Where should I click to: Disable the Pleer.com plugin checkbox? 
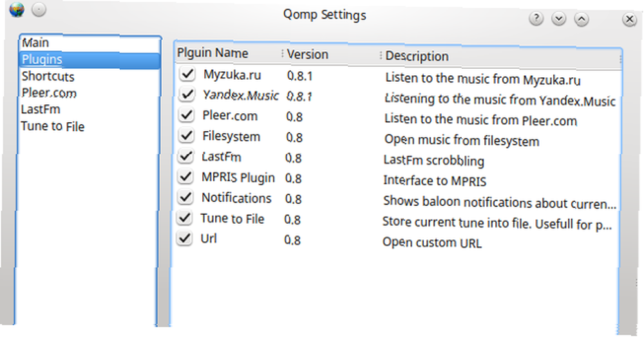187,114
